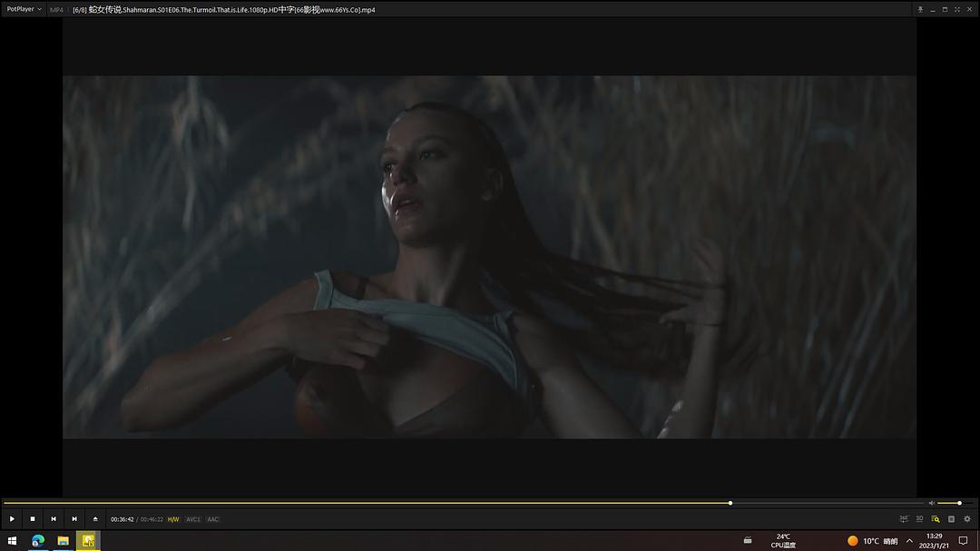Go to previous file in playlist
The image size is (980, 551).
tap(54, 519)
